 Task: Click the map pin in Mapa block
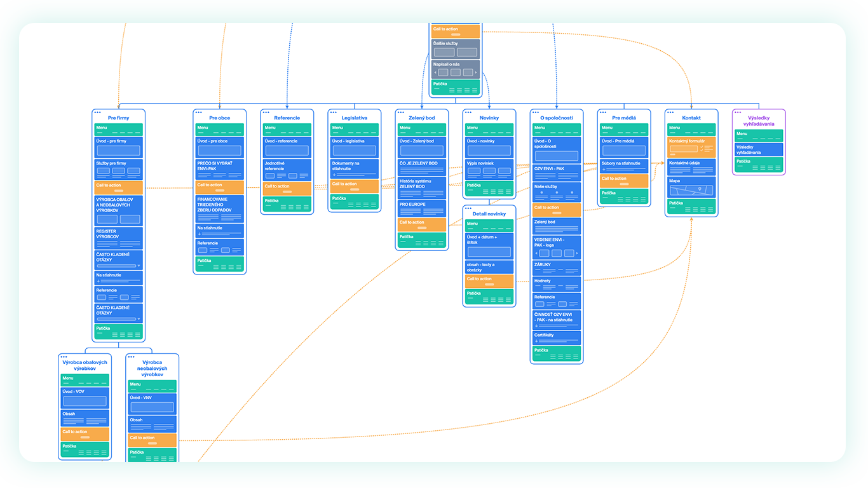point(700,189)
